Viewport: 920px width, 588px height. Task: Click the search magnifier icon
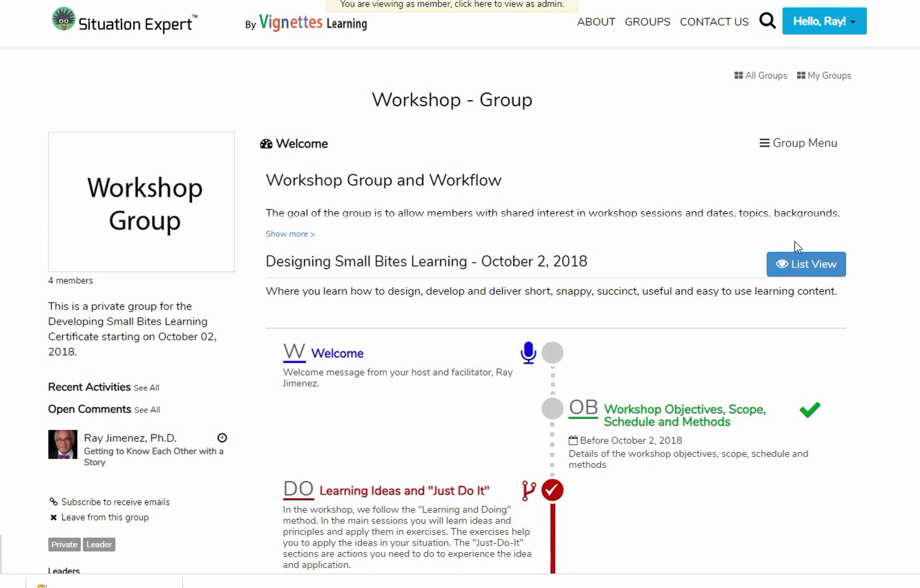click(x=767, y=21)
